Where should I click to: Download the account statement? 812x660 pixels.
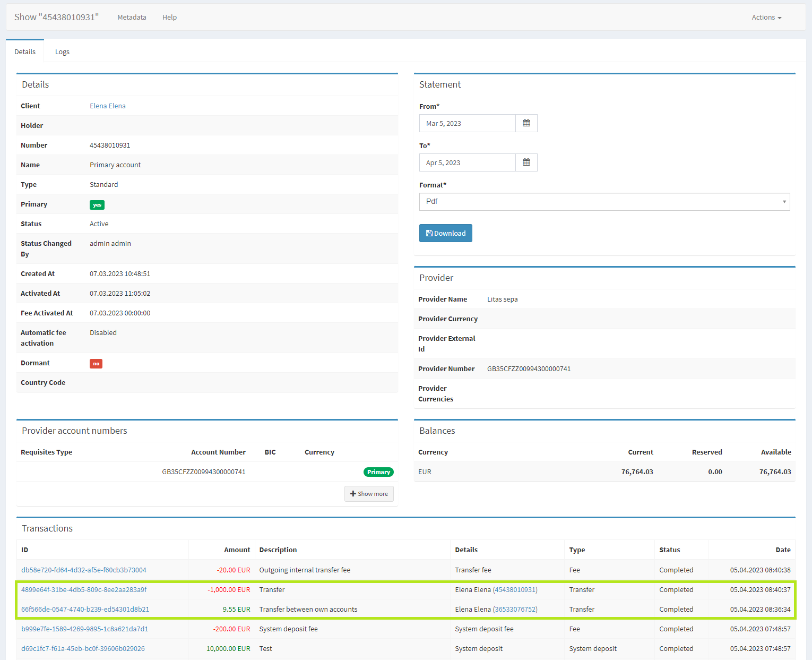pos(445,233)
